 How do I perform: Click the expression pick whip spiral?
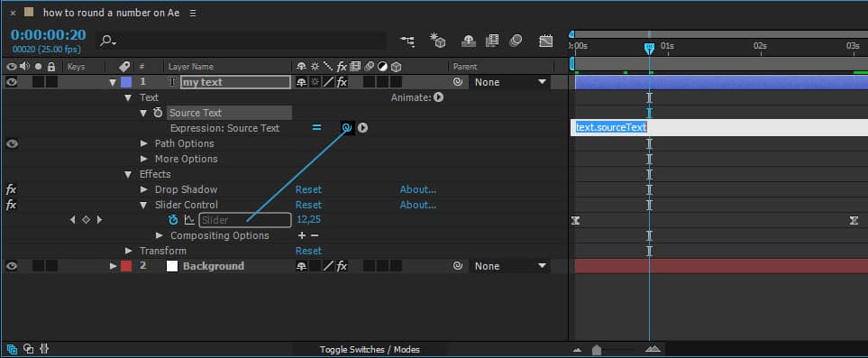coord(347,128)
